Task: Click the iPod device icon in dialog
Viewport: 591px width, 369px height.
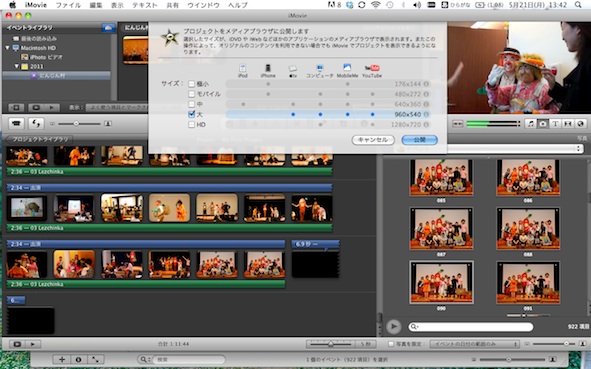Action: coord(242,68)
